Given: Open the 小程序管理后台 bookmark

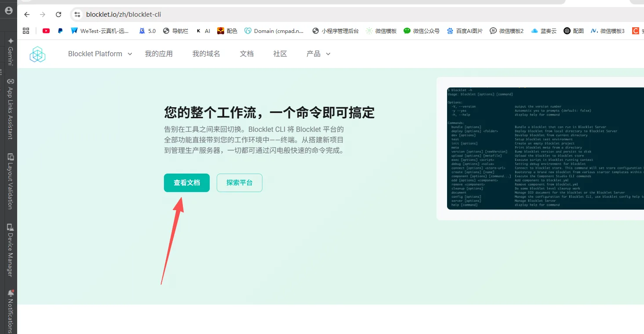Looking at the screenshot, I should (335, 31).
